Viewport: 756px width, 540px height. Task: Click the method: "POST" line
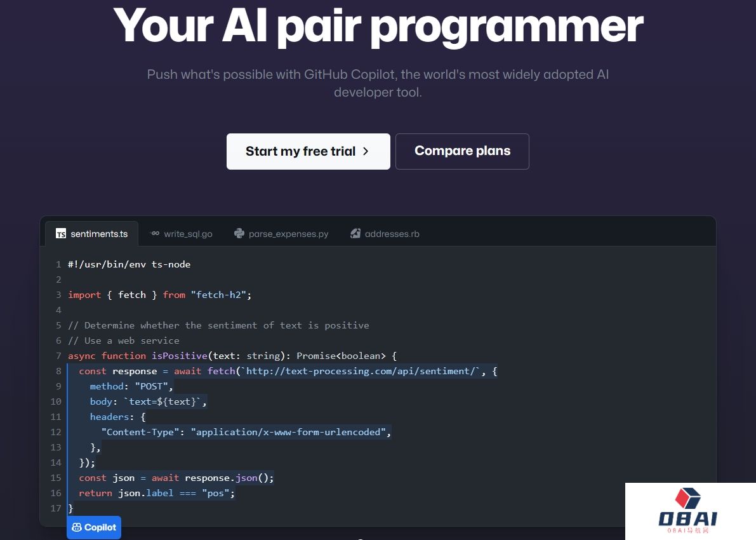[131, 386]
